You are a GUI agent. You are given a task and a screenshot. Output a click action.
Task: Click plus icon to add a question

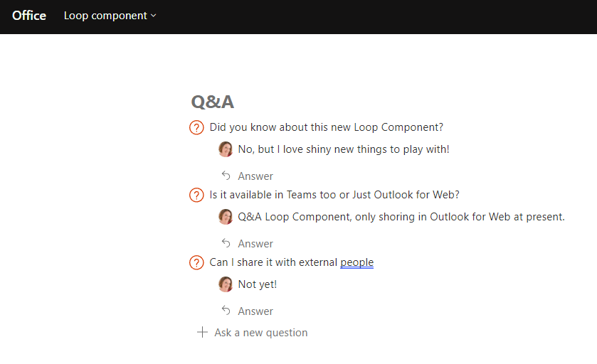pos(202,332)
